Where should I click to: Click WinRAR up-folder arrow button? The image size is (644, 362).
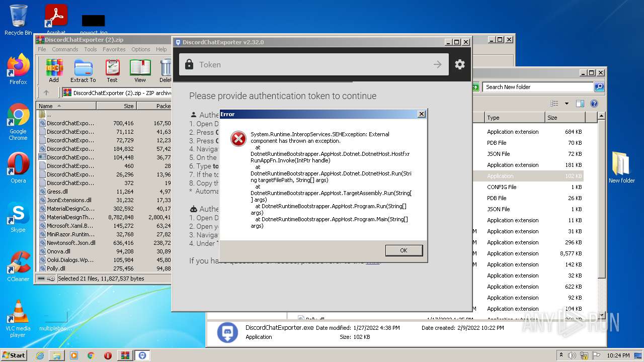(46, 93)
